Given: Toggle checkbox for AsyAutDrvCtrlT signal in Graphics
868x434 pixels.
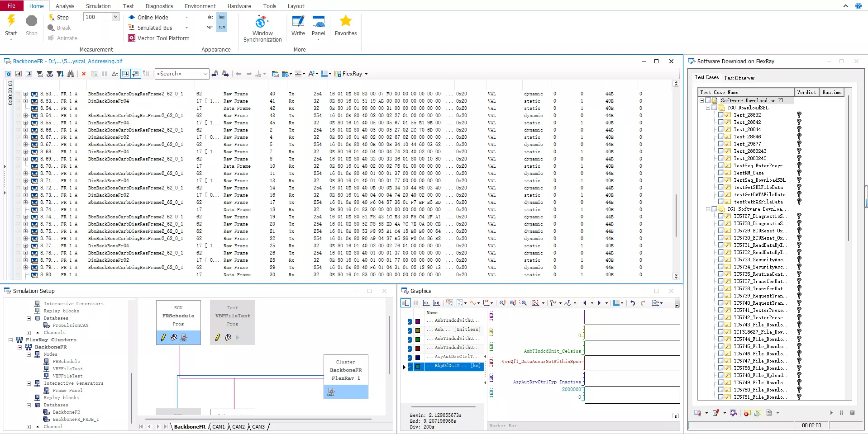Looking at the screenshot, I should click(410, 358).
